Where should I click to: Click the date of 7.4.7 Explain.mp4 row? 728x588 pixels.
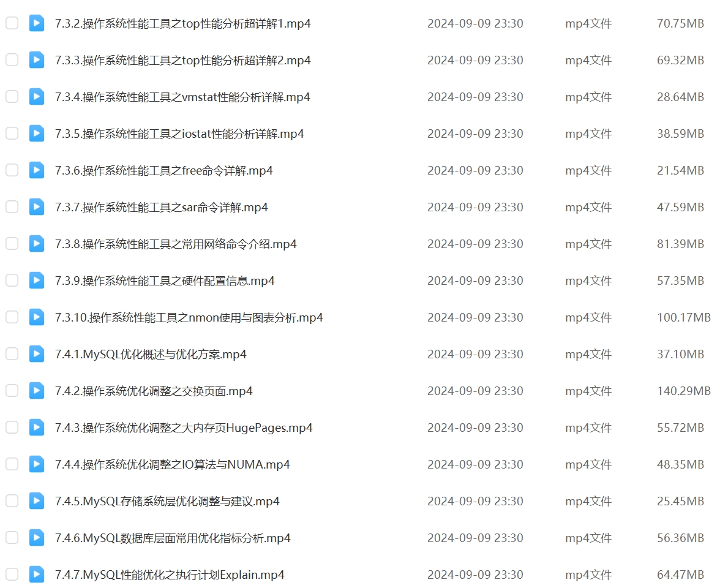click(475, 575)
